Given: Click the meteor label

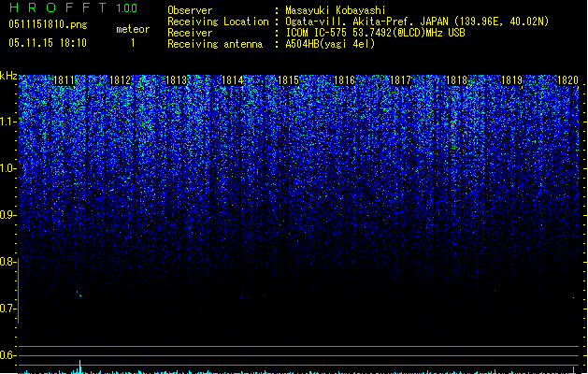Looking at the screenshot, I should [x=133, y=29].
